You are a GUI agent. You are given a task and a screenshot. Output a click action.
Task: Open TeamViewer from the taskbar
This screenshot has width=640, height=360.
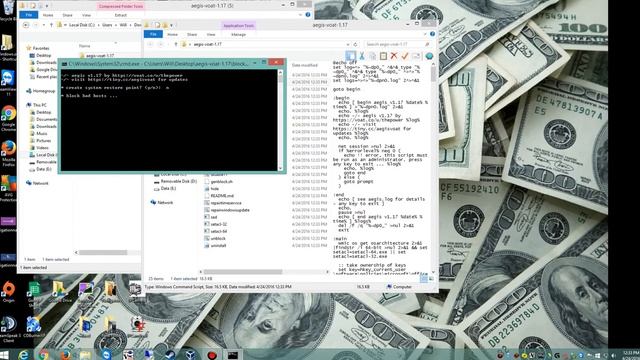point(107,355)
